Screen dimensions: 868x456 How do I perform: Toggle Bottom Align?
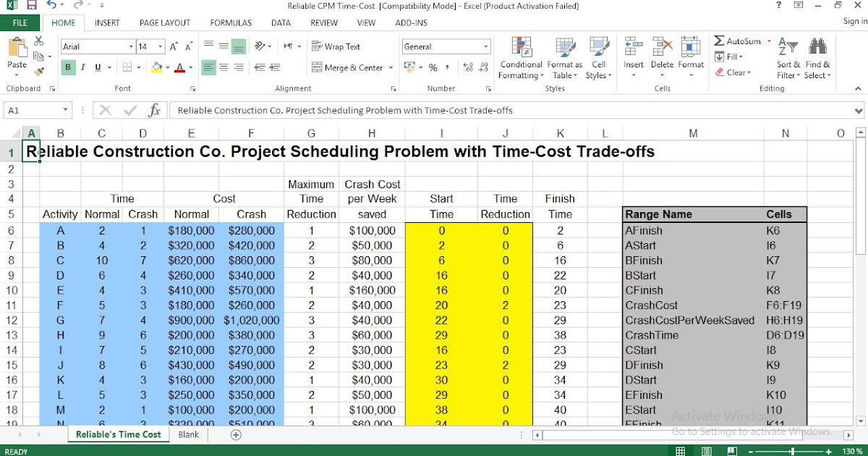click(239, 46)
